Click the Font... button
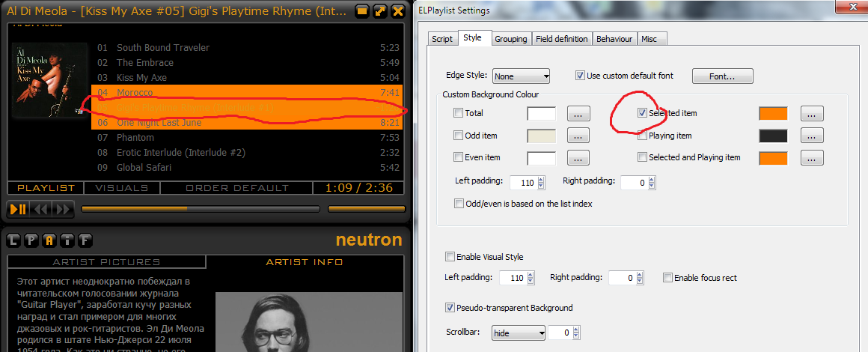The height and width of the screenshot is (352, 868). (x=722, y=76)
